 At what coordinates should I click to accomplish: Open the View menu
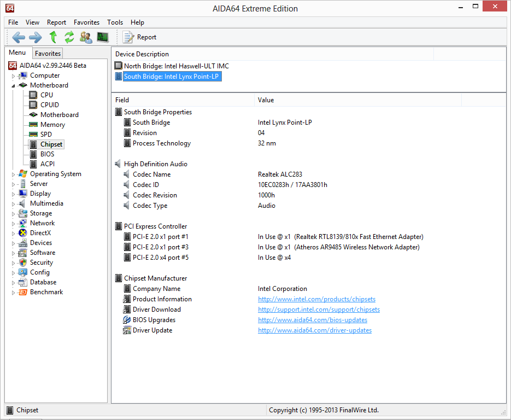[32, 22]
